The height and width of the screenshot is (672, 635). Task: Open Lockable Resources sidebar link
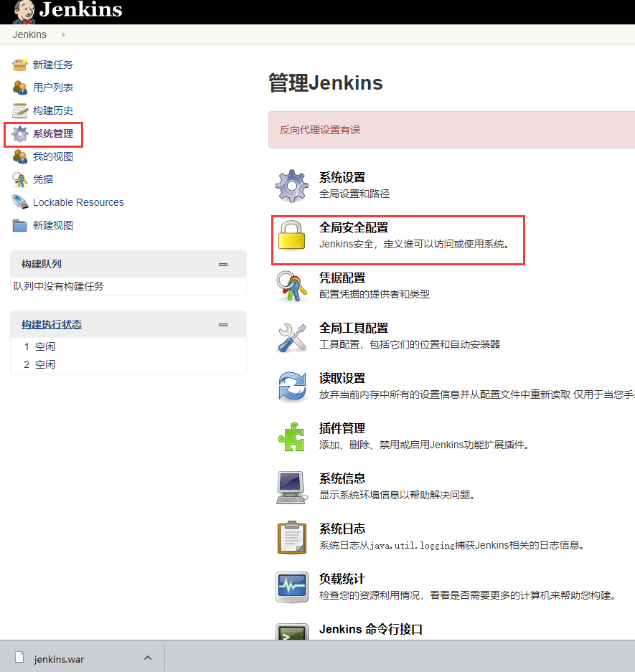coord(78,202)
